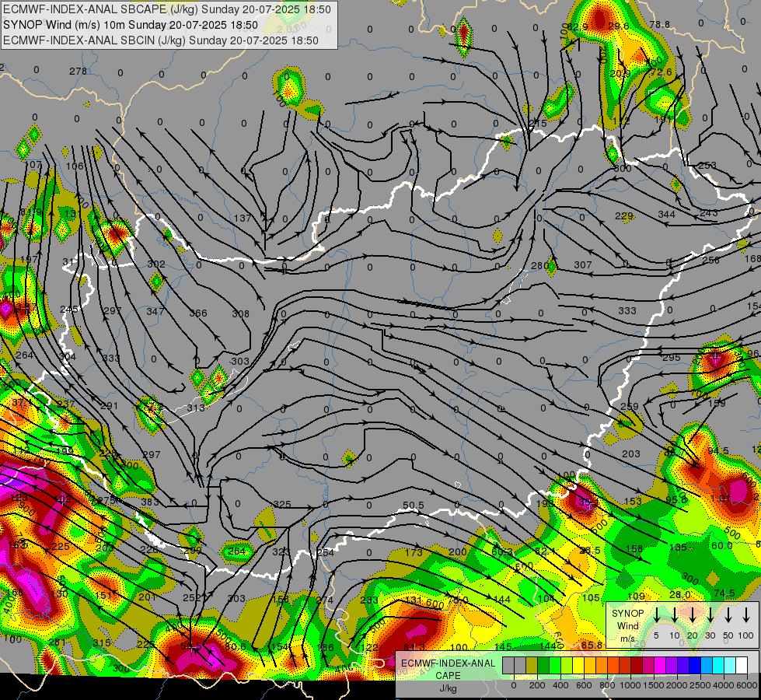The width and height of the screenshot is (761, 700).
Task: Click the wind legend arrow above 100
Action: 746,615
